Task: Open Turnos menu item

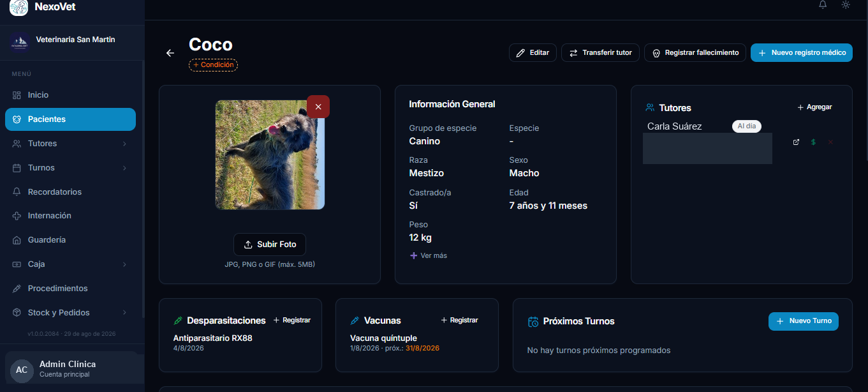Action: [x=70, y=168]
